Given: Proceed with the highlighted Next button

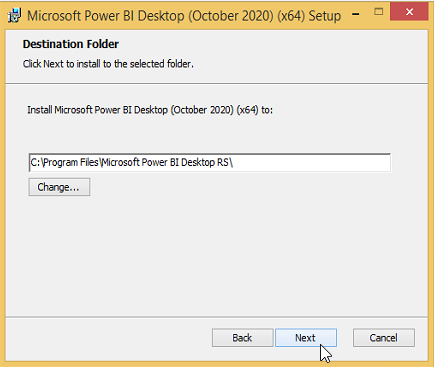Looking at the screenshot, I should coord(306,338).
